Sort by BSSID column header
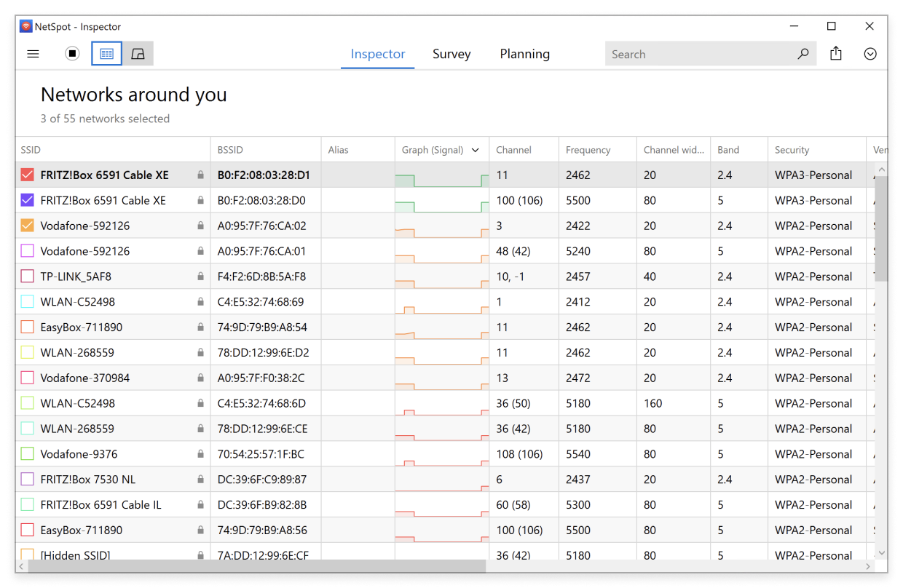This screenshot has height=588, width=903. [266, 150]
